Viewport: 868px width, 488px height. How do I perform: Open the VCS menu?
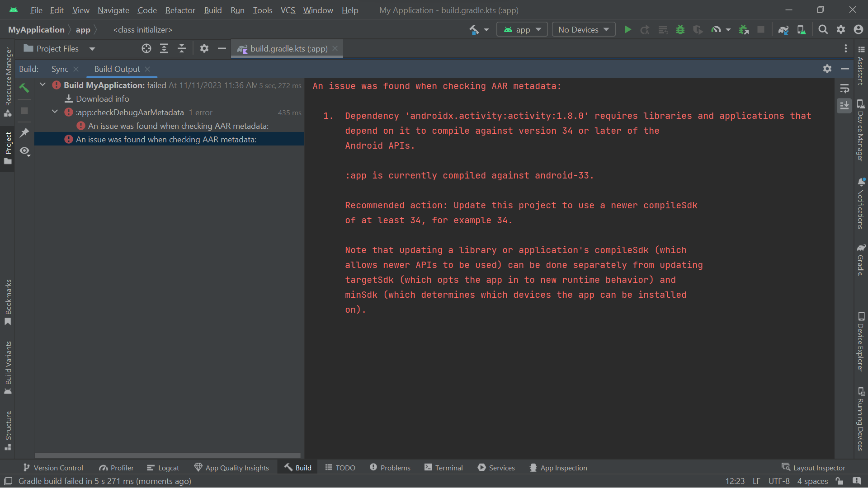[x=288, y=10]
